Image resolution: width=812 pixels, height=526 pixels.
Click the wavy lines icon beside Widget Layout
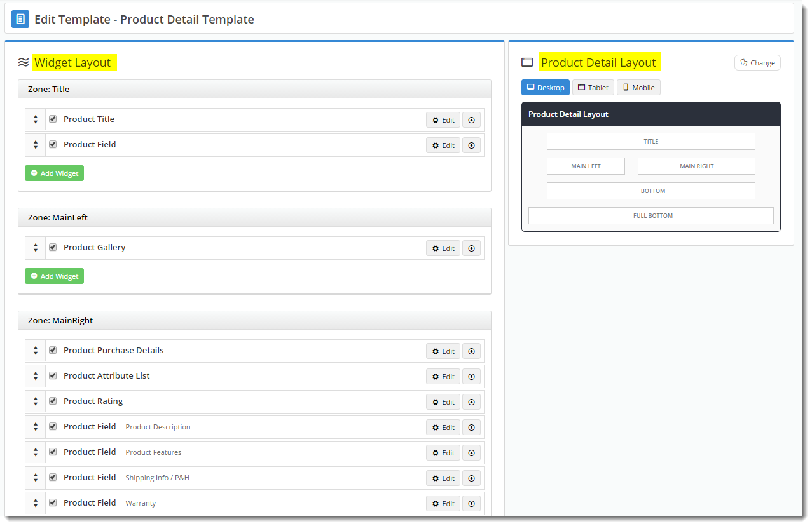coord(24,62)
